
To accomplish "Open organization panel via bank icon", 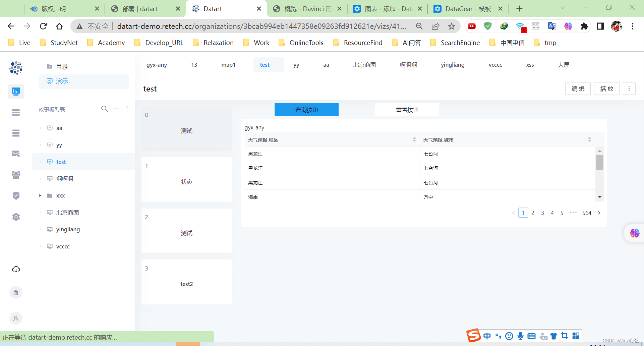I will (16, 292).
